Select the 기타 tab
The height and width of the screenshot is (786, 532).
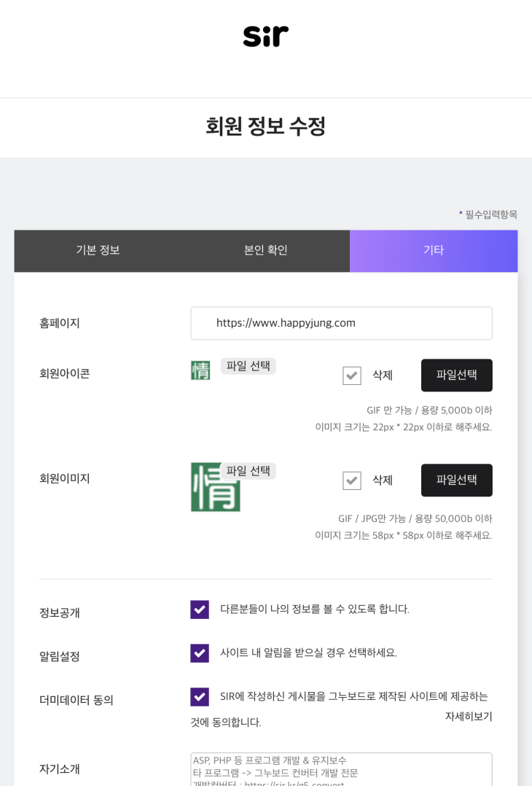pyautogui.click(x=434, y=250)
